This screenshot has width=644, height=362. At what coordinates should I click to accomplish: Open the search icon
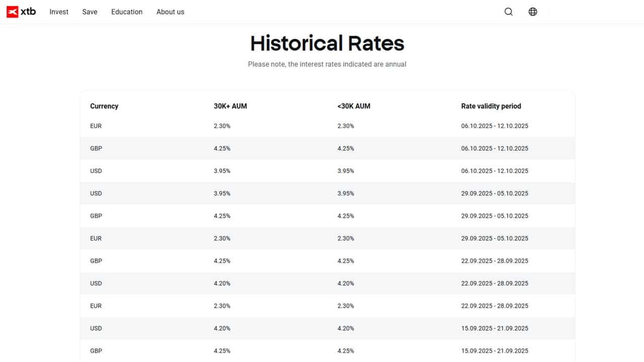(x=509, y=12)
